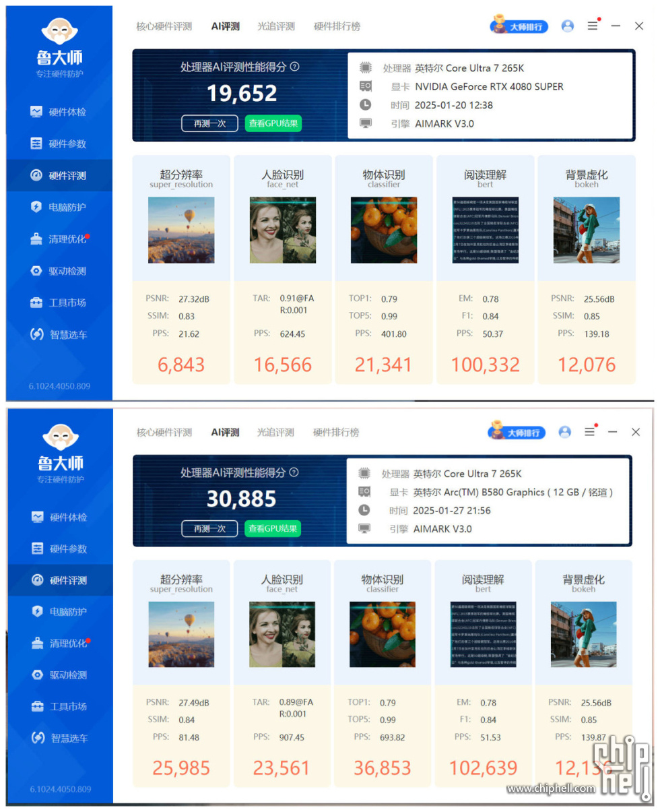This screenshot has width=660, height=812.
Task: Open 驱动检测 in the bottom window sidebar
Action: (60, 675)
